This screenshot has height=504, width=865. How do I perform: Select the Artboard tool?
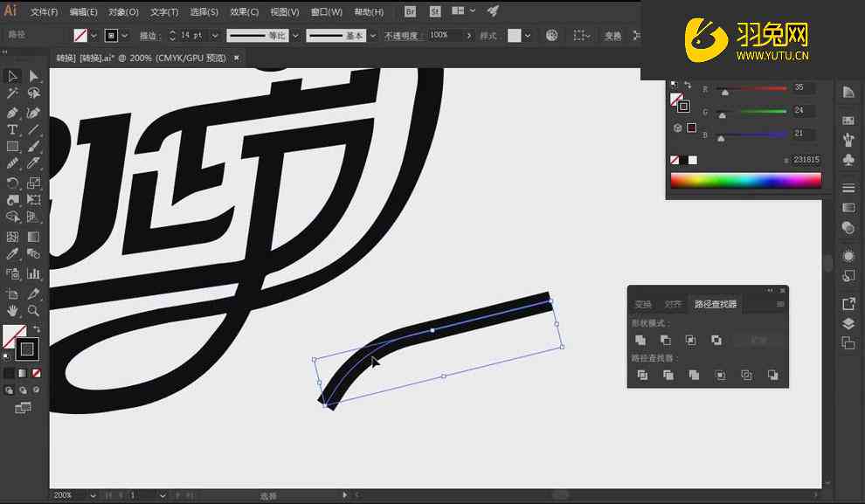12,293
